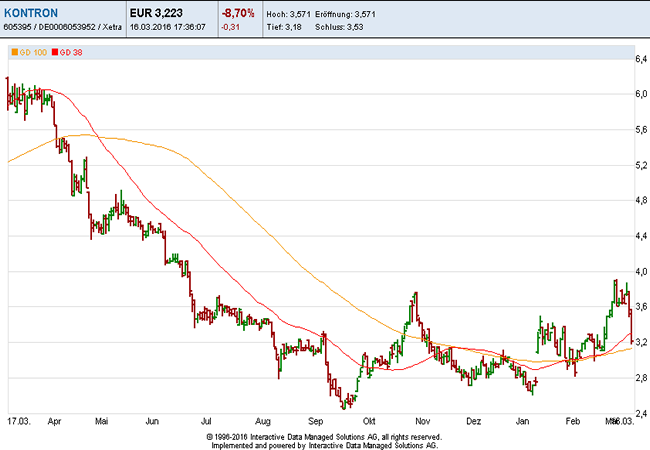650x450 pixels.
Task: Click the Schluss: 3,53 value
Action: (x=339, y=27)
